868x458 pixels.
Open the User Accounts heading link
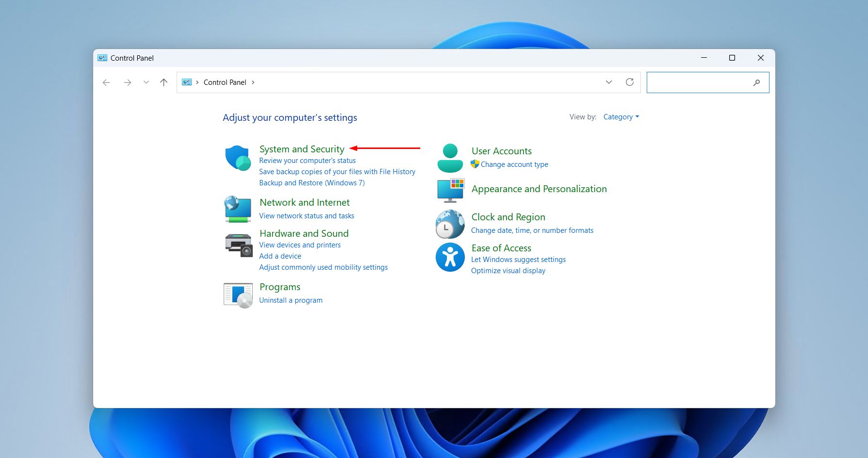pos(502,151)
